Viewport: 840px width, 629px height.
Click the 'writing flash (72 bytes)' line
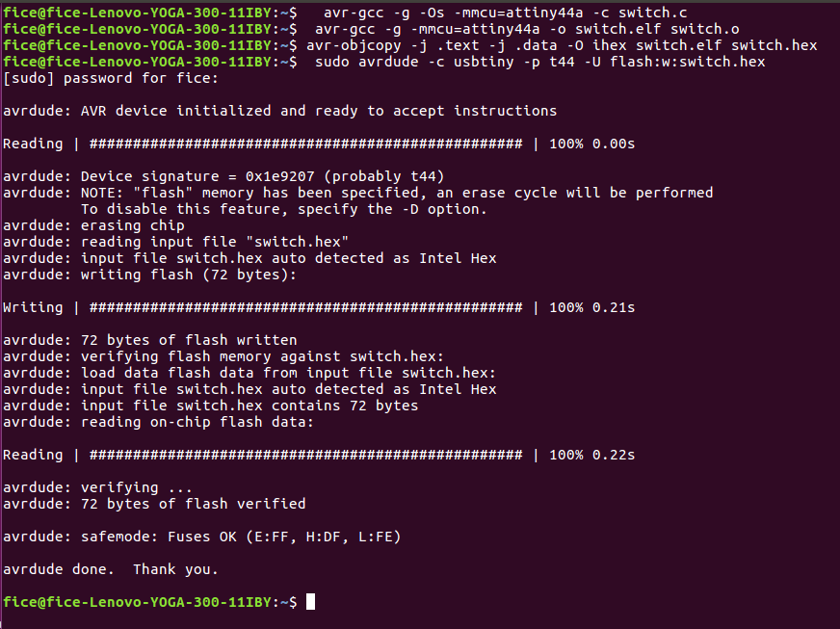[189, 275]
